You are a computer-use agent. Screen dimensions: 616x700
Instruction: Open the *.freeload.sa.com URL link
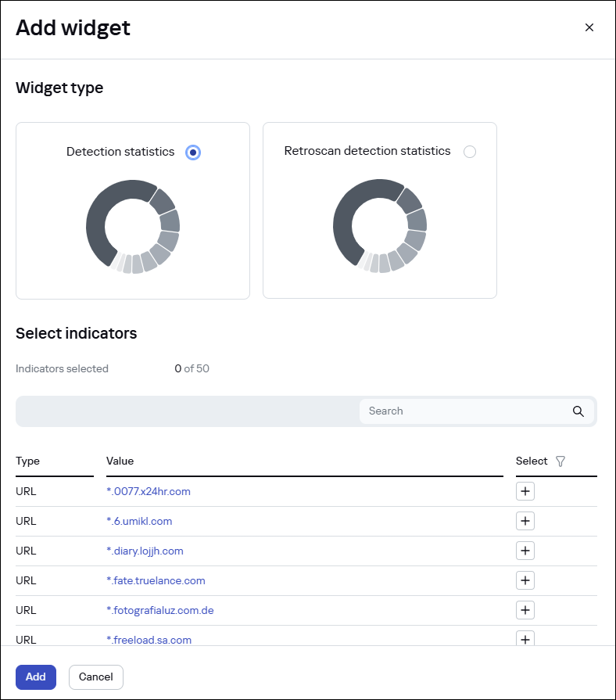148,640
